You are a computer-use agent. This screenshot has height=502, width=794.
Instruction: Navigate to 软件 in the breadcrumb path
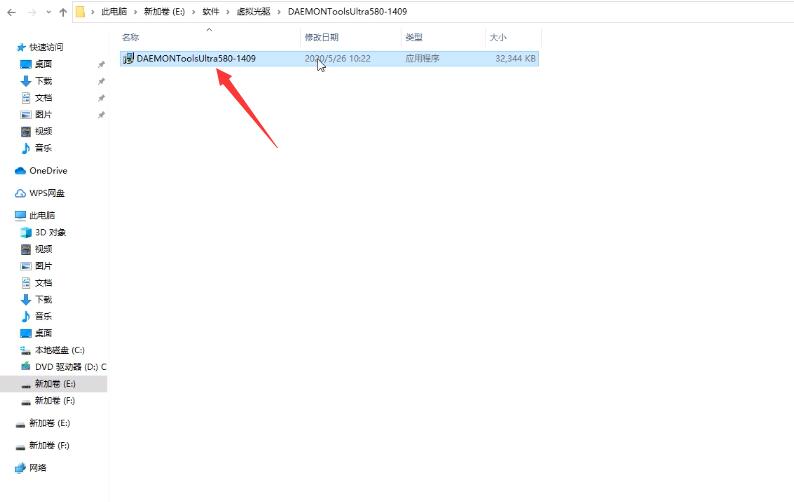211,12
